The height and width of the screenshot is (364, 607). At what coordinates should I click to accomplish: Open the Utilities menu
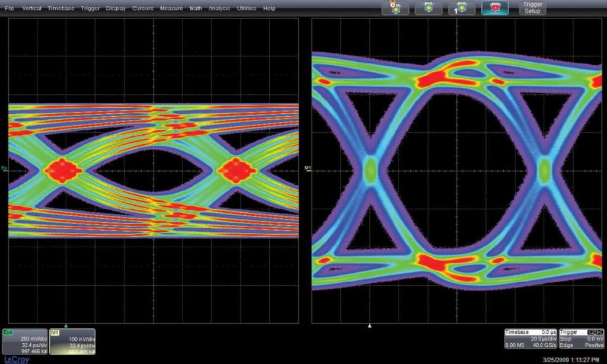(x=247, y=9)
